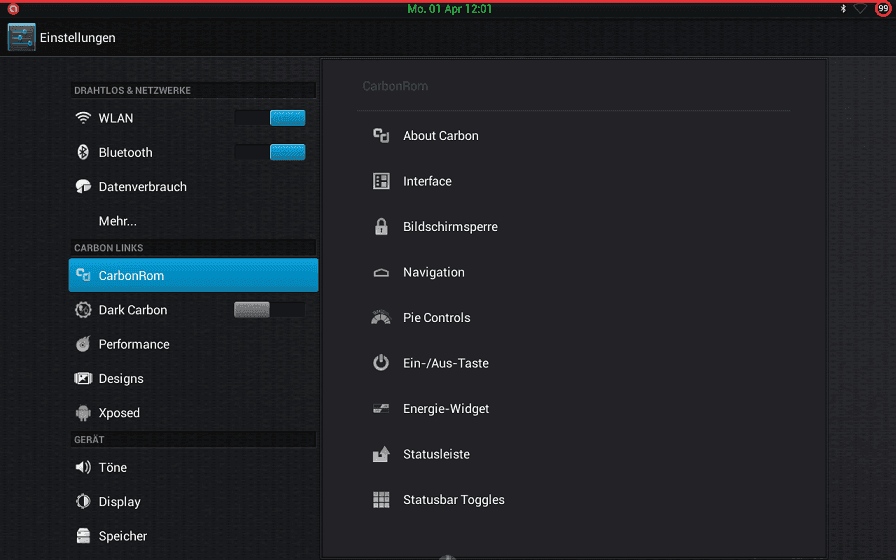Click the Einstellungen title text
The image size is (896, 560).
tap(78, 38)
